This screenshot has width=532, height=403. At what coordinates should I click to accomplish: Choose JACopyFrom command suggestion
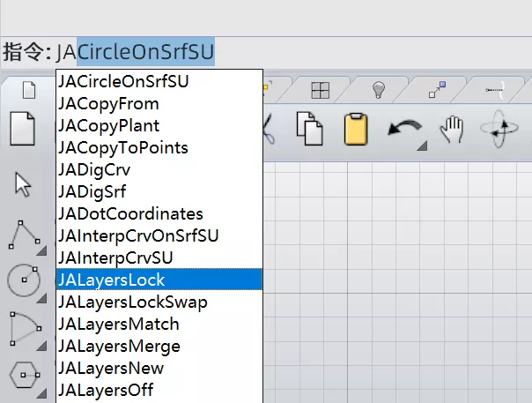159,103
